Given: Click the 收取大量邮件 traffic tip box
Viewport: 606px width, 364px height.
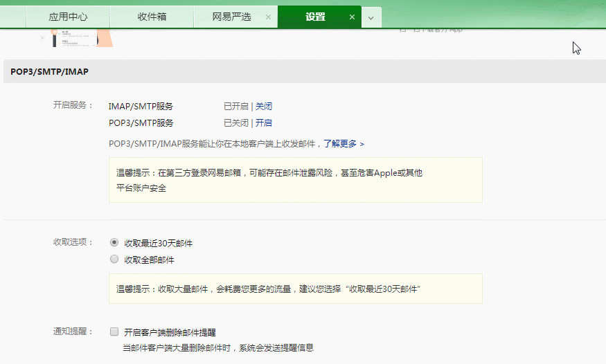Looking at the screenshot, I should click(x=295, y=289).
